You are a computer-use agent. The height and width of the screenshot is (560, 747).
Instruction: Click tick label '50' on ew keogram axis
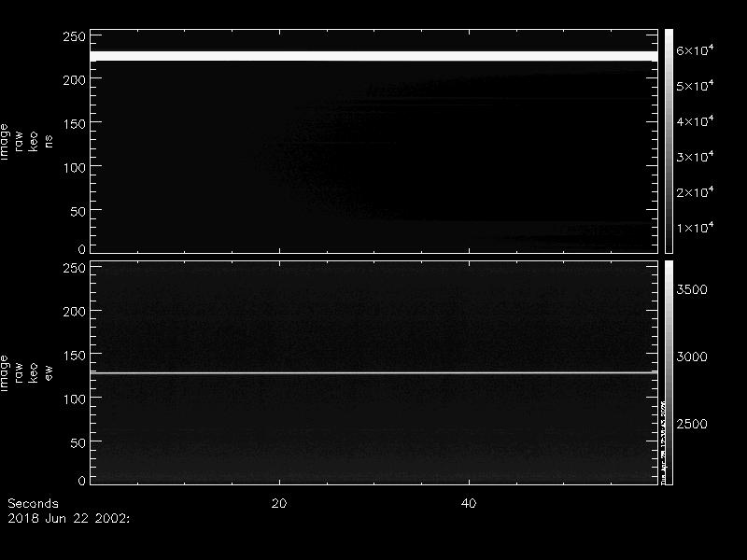pyautogui.click(x=78, y=442)
